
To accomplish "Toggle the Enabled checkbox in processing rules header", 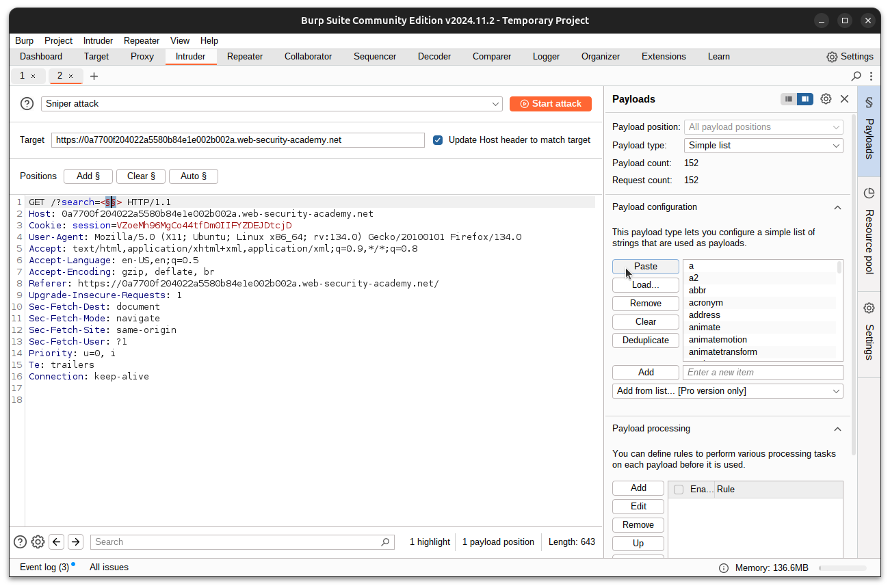I will pyautogui.click(x=679, y=490).
